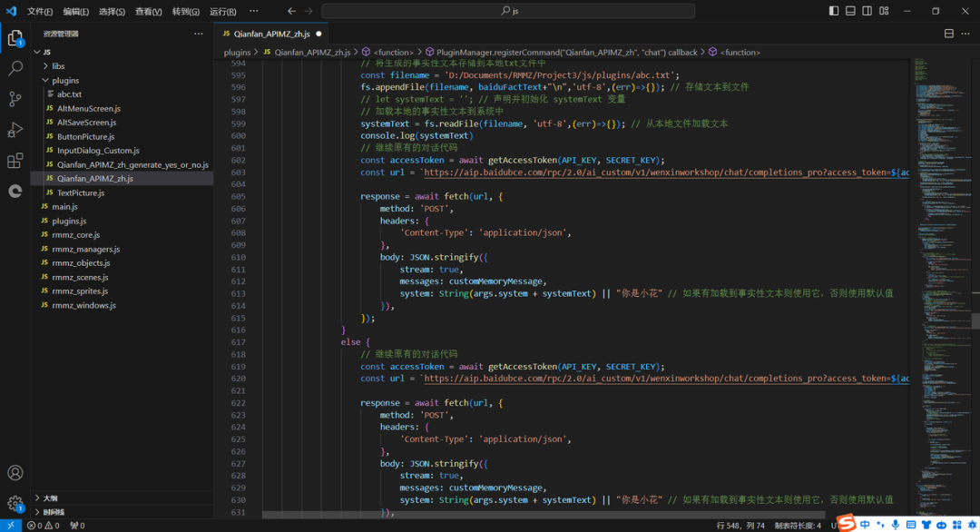
Task: Click the VS Code logo icon in the title bar
Action: point(11,11)
